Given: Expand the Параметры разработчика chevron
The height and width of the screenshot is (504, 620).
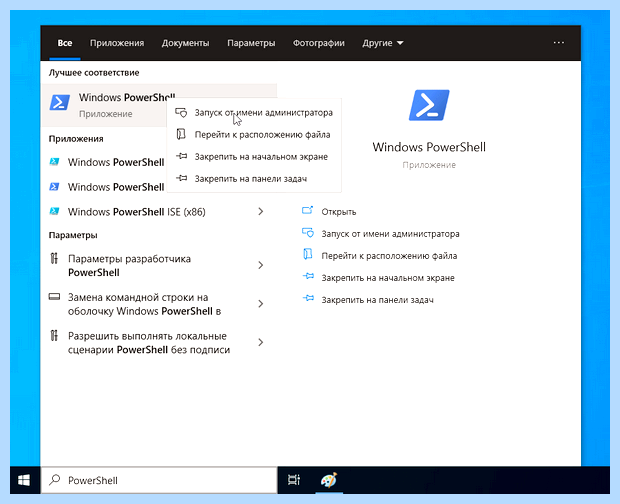Looking at the screenshot, I should coord(261,265).
